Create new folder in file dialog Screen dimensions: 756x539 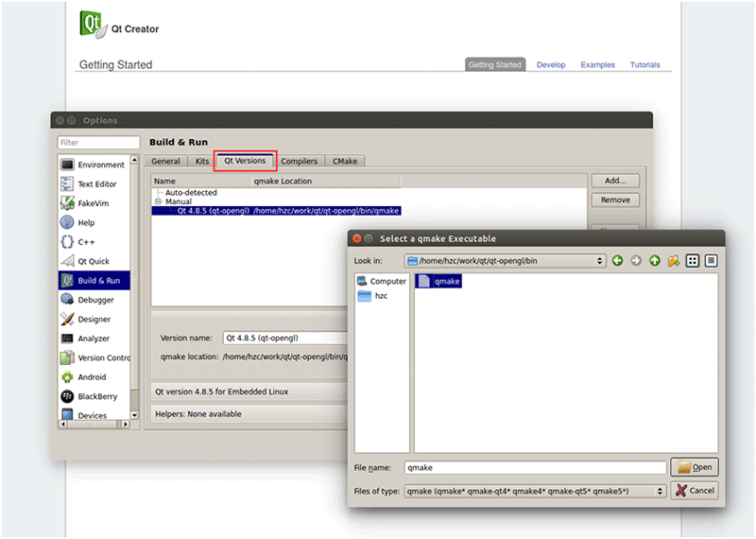(674, 261)
